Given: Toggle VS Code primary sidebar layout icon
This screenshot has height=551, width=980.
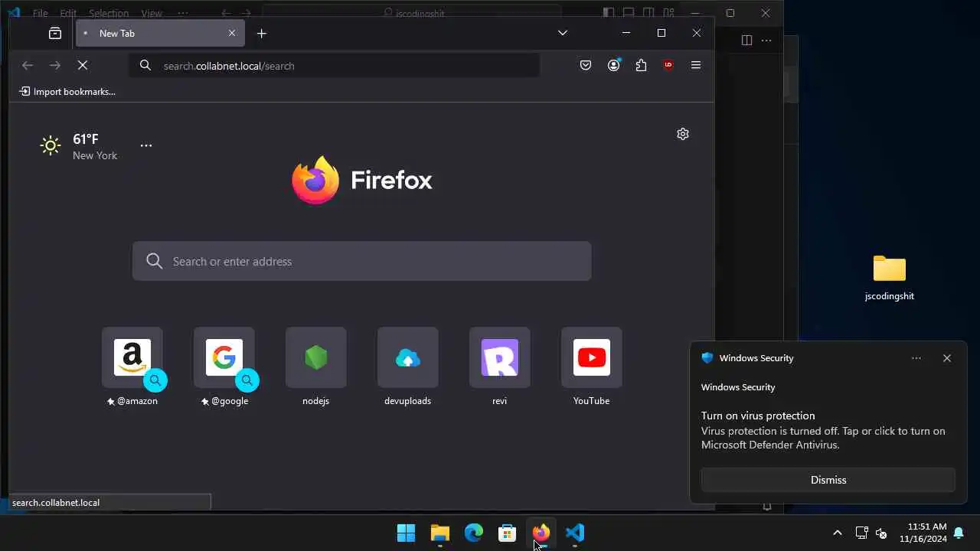Looking at the screenshot, I should click(x=609, y=13).
